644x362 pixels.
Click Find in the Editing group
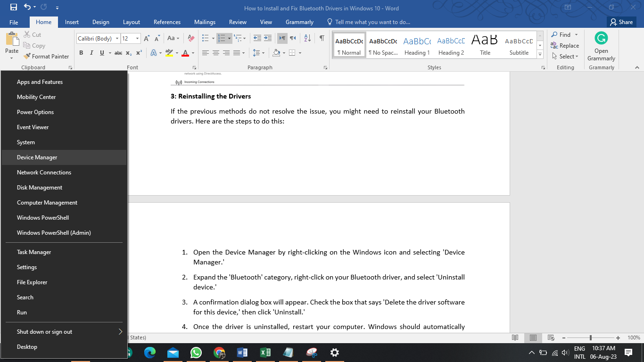[564, 34]
